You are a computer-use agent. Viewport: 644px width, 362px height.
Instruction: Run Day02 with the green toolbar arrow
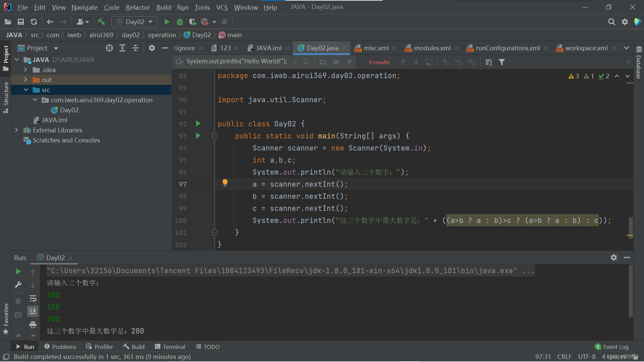point(167,22)
